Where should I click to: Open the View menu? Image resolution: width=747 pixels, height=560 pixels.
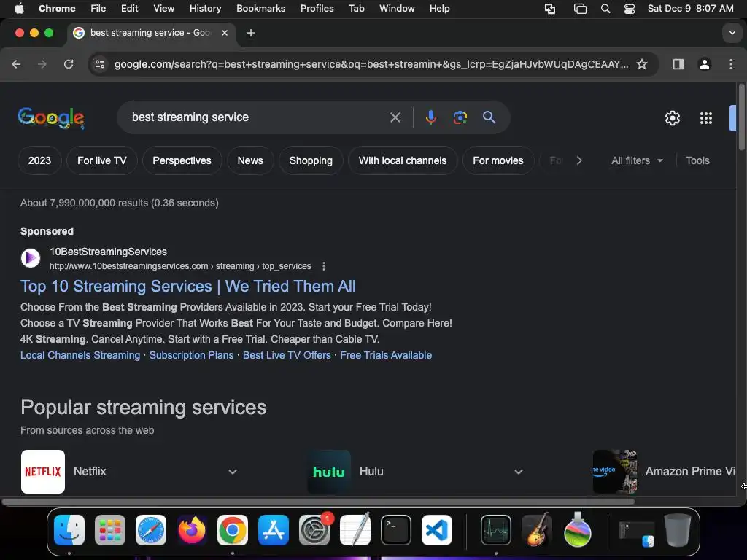tap(163, 9)
